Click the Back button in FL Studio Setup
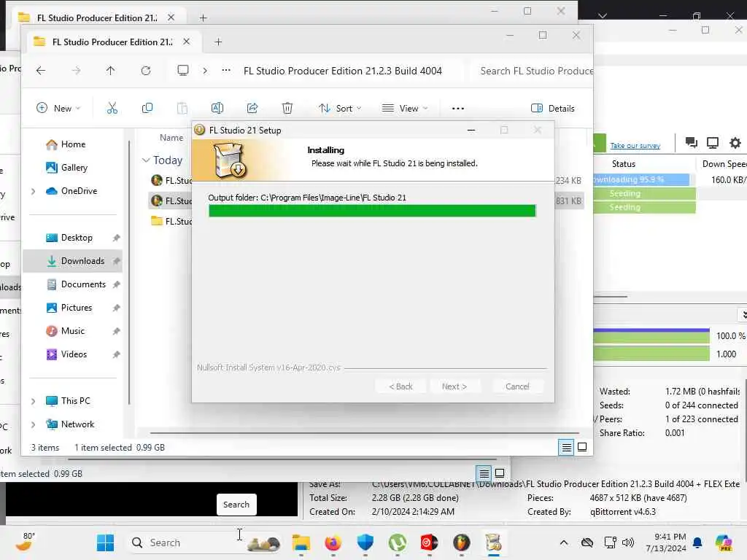747x560 pixels. [400, 386]
